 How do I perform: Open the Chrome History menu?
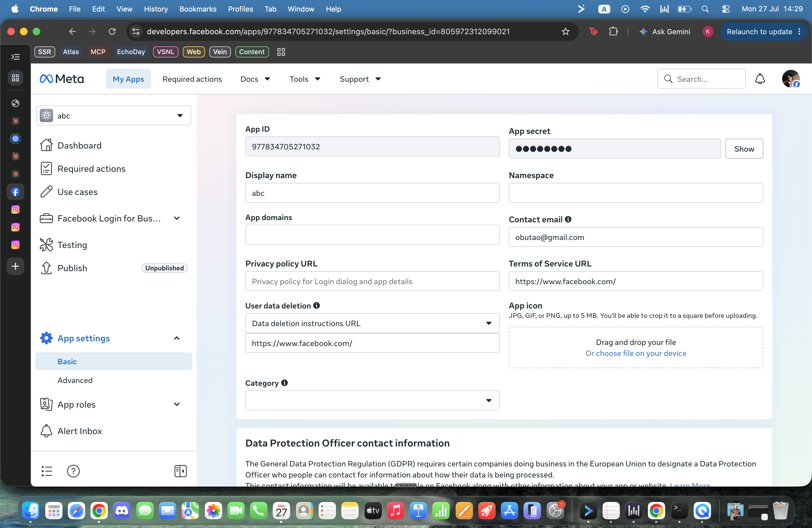[156, 9]
